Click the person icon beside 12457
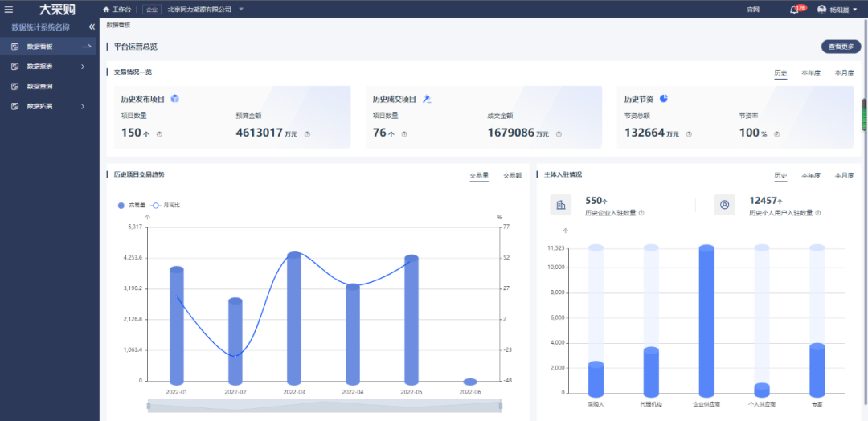This screenshot has width=868, height=421. (724, 205)
